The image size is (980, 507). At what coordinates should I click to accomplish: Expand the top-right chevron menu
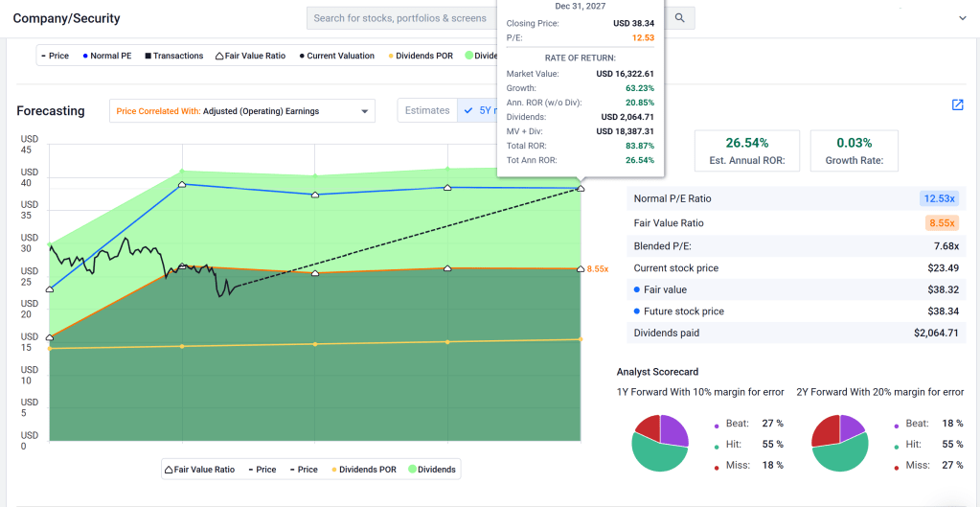coord(962,18)
